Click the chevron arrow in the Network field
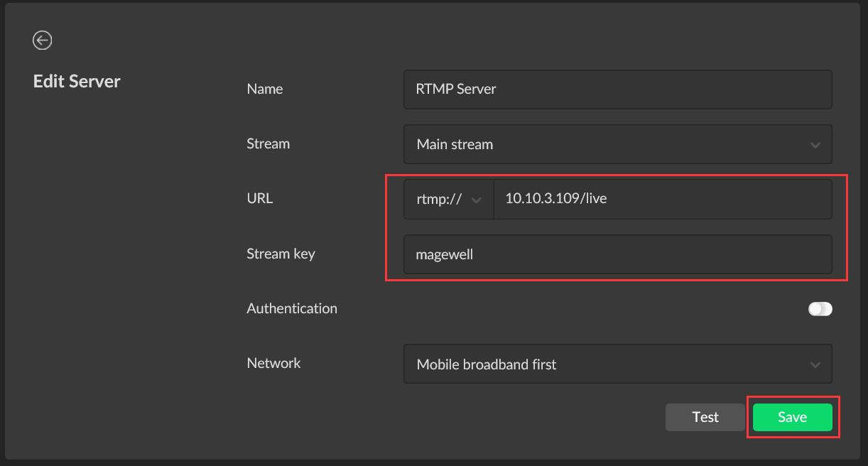This screenshot has width=868, height=466. (814, 365)
